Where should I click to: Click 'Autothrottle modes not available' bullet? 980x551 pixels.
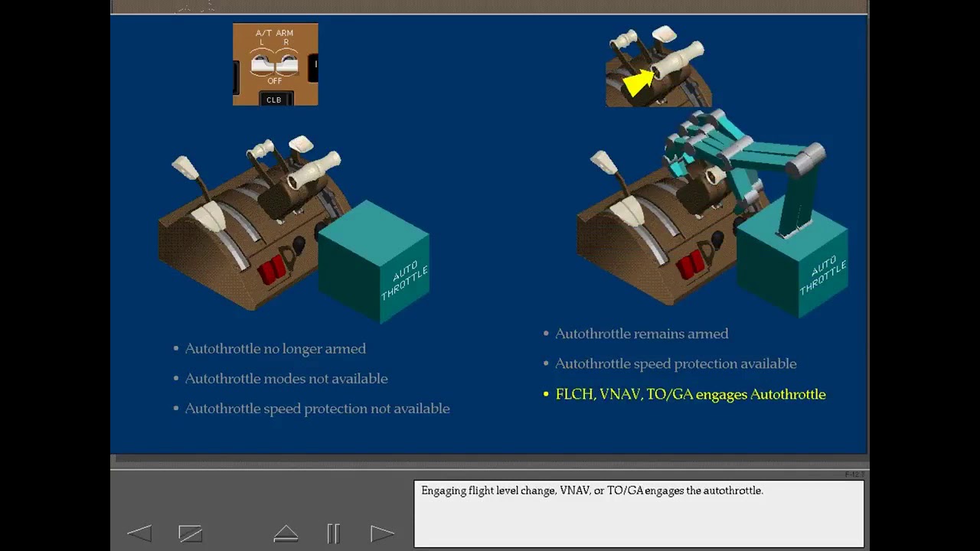286,379
